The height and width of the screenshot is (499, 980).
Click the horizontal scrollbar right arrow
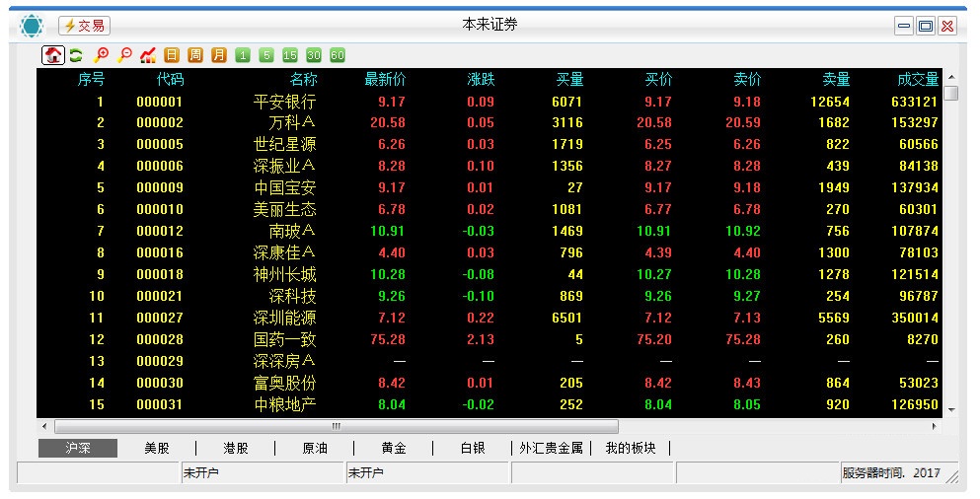(x=935, y=427)
